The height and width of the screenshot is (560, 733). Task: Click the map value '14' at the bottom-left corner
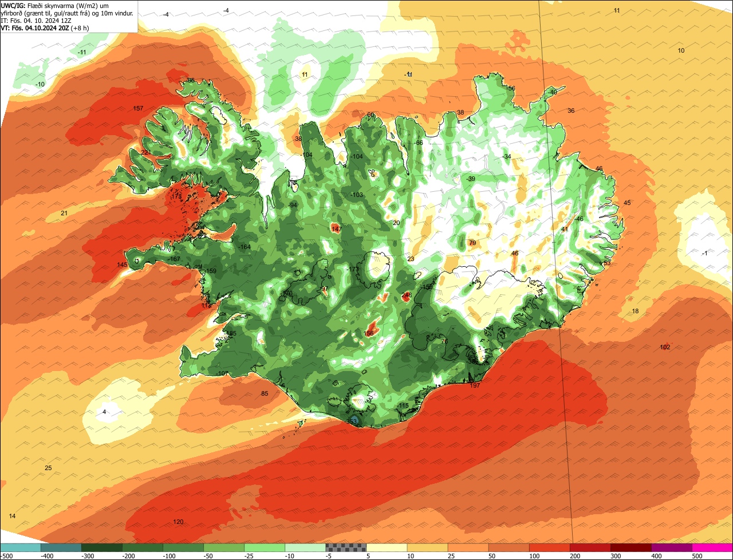13,516
